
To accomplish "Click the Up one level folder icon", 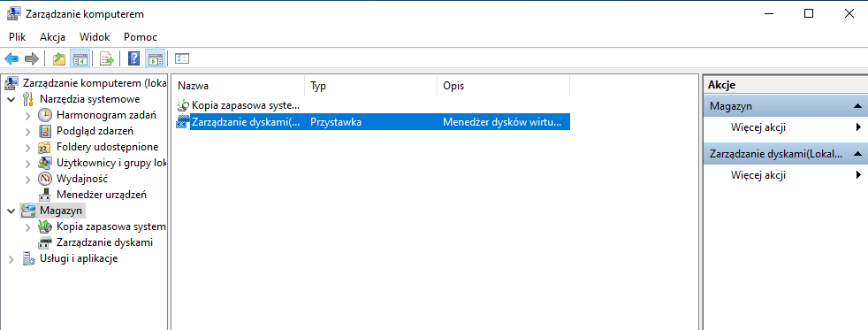I will coord(59,58).
